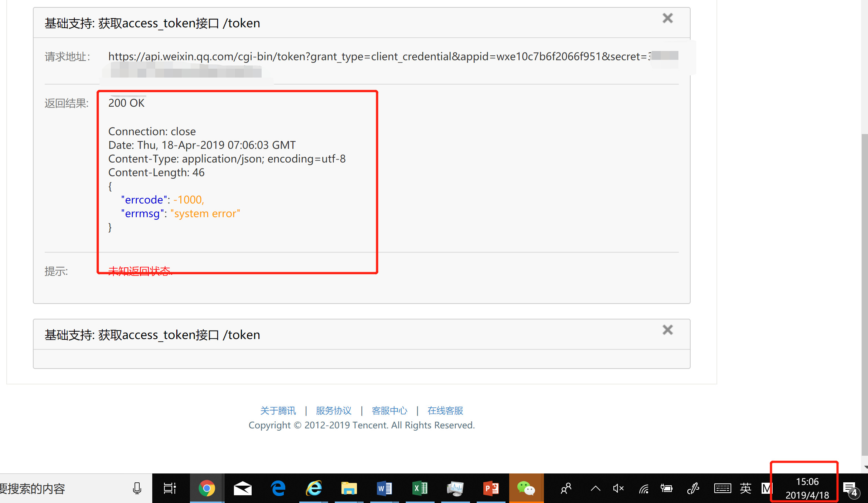The image size is (868, 503).
Task: Close the second access_token /token panel
Action: point(667,330)
